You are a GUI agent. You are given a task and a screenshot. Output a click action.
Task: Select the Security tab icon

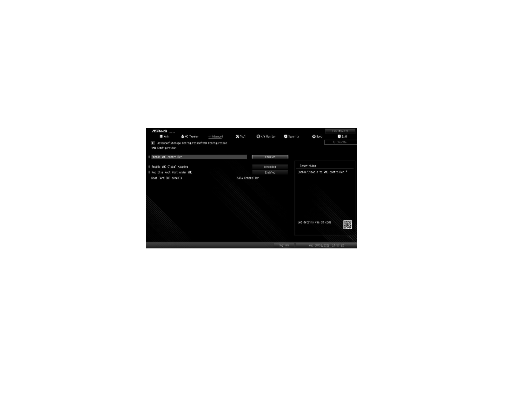pyautogui.click(x=285, y=136)
